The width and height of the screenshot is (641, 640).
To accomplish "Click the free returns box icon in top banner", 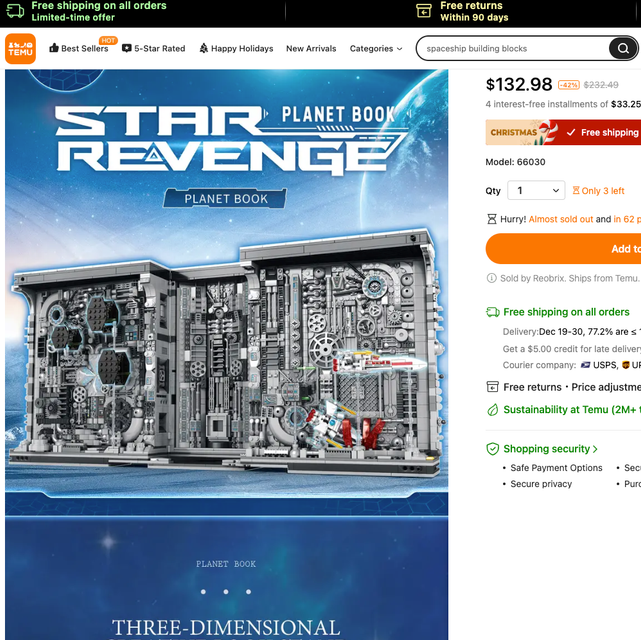I will coord(424,11).
